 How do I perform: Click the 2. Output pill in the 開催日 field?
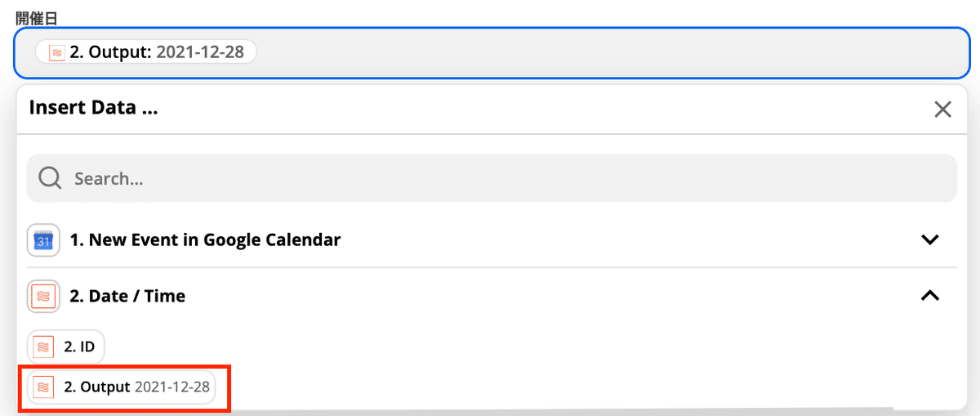coord(146,52)
